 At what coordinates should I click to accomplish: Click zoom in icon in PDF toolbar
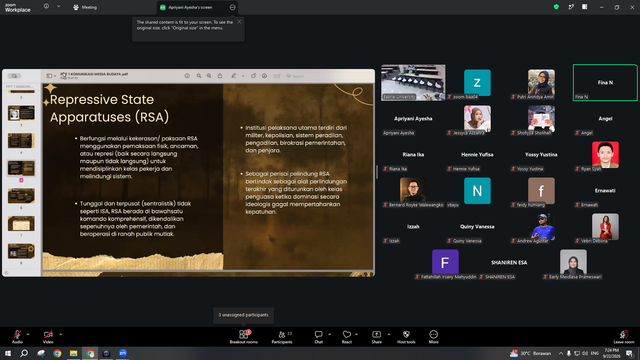[x=209, y=76]
